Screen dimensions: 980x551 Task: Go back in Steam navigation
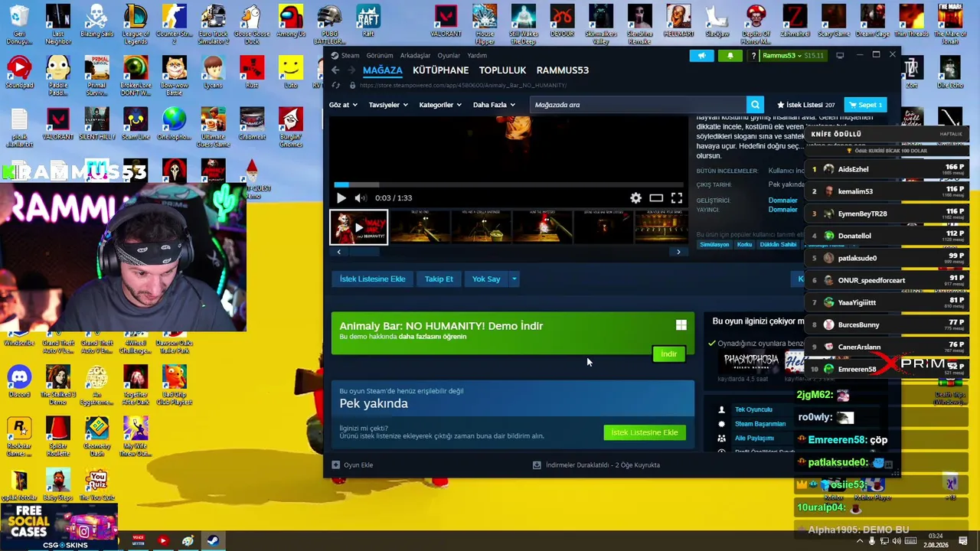335,70
